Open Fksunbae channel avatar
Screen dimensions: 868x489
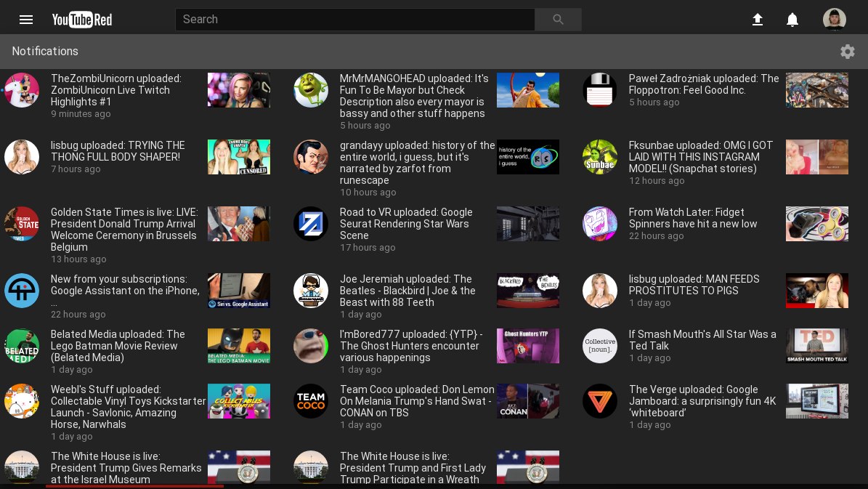(x=599, y=157)
